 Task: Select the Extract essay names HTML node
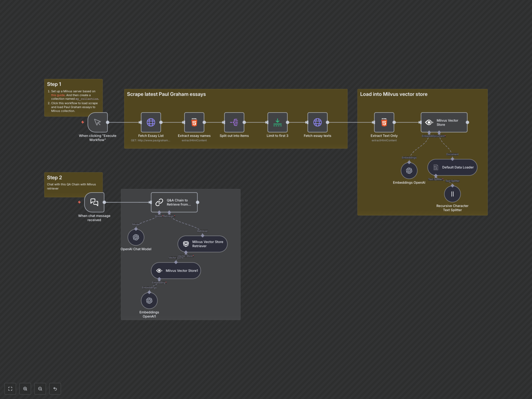tap(194, 122)
